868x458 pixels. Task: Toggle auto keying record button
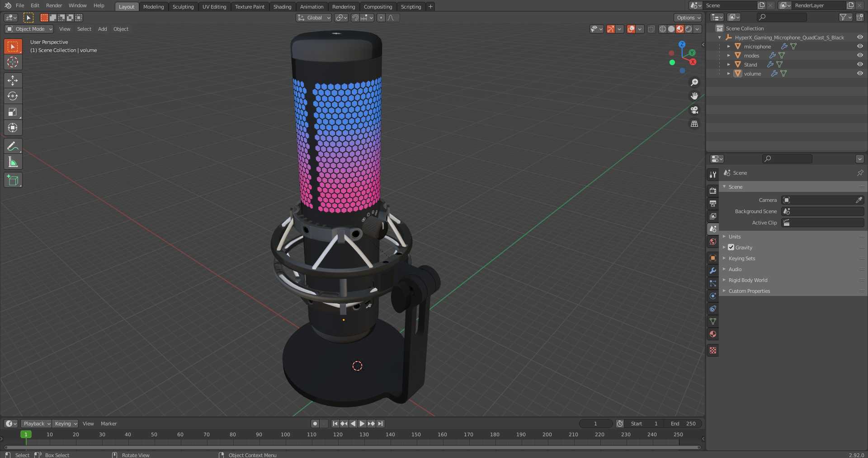click(315, 424)
